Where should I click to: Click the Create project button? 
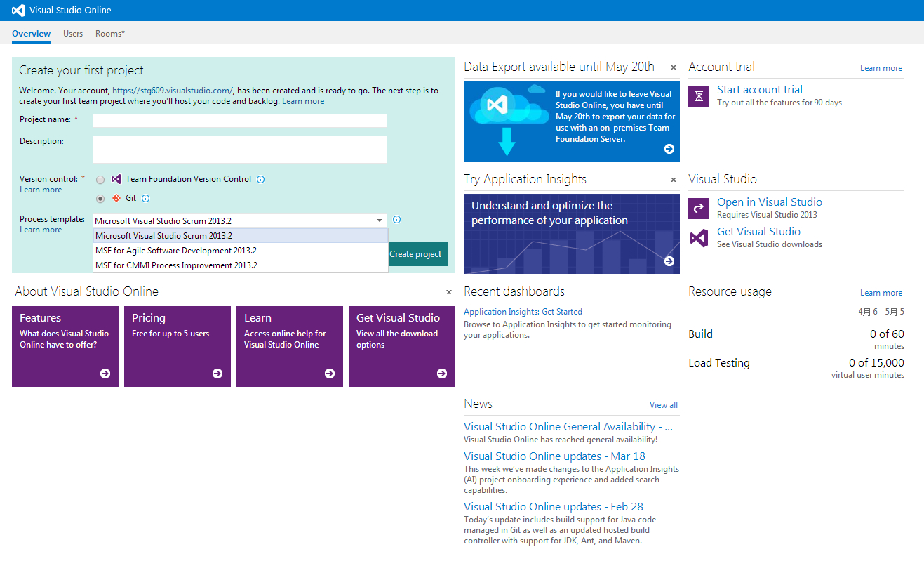point(417,254)
